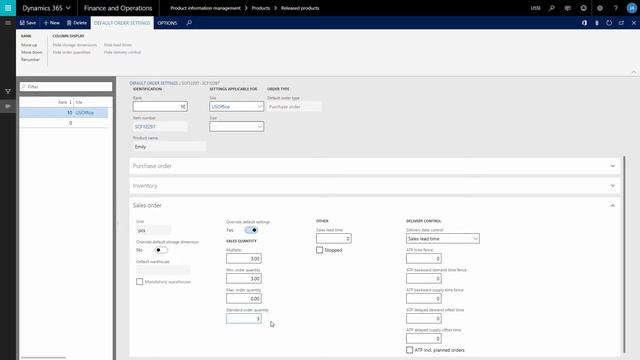Viewport: 640px width, 360px height.
Task: Click the Multiple quantity field
Action: [244, 258]
